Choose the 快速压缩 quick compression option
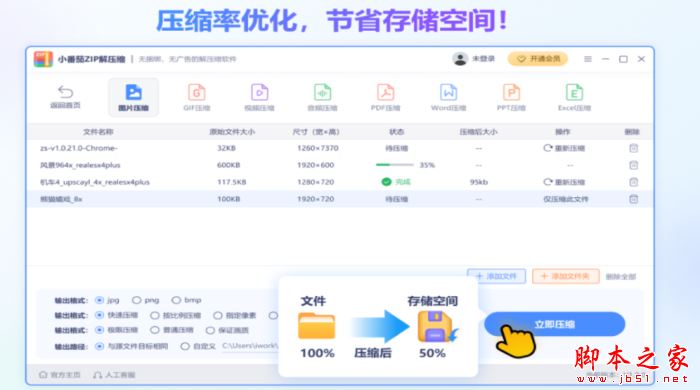 tap(100, 315)
